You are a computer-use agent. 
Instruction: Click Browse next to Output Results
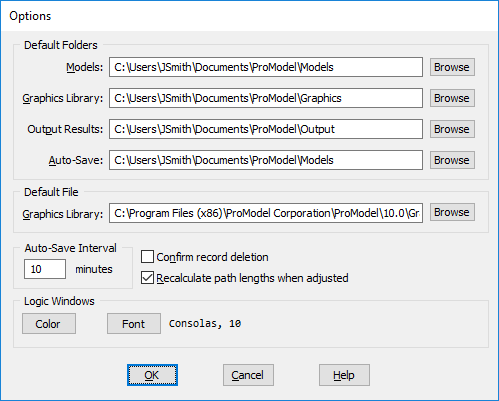[452, 129]
